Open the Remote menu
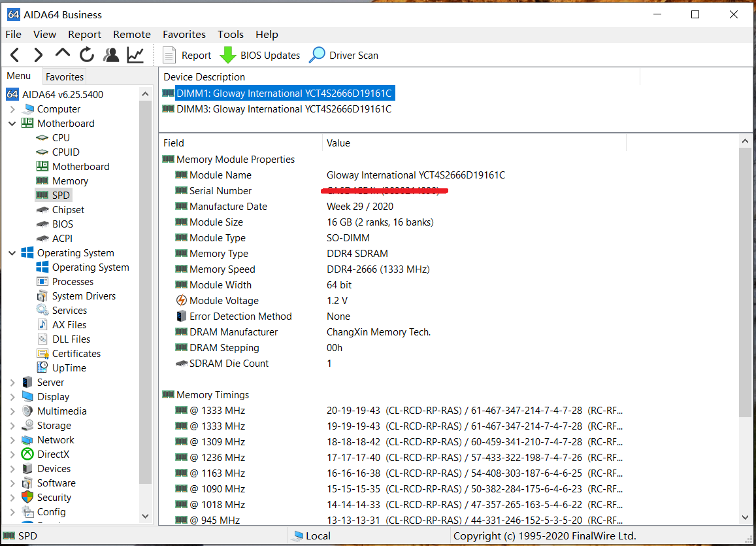756x546 pixels. point(131,34)
